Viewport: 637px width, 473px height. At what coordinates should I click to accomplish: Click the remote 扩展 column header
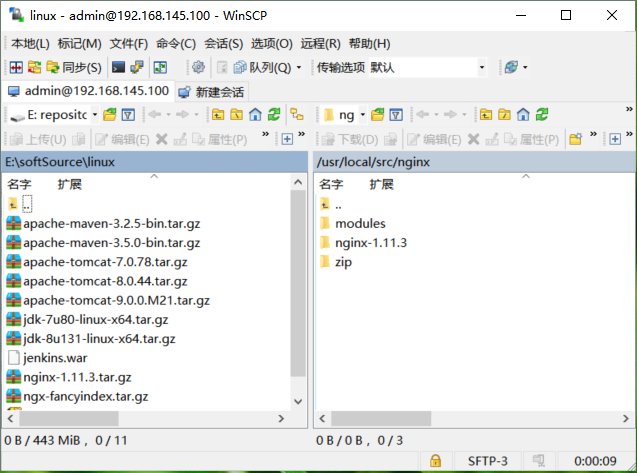pos(381,184)
